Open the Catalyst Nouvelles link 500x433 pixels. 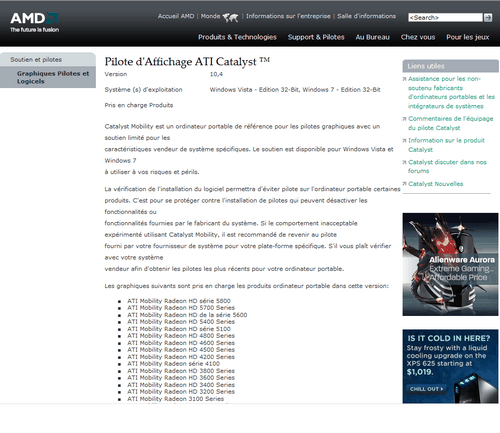[x=436, y=184]
